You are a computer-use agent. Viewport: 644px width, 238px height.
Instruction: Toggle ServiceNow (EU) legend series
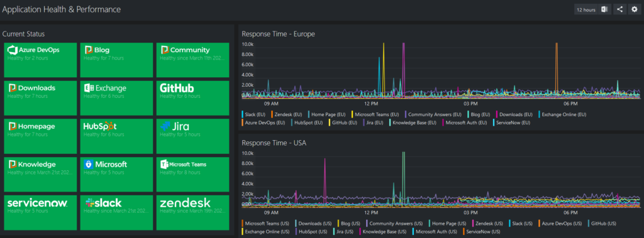click(x=511, y=122)
